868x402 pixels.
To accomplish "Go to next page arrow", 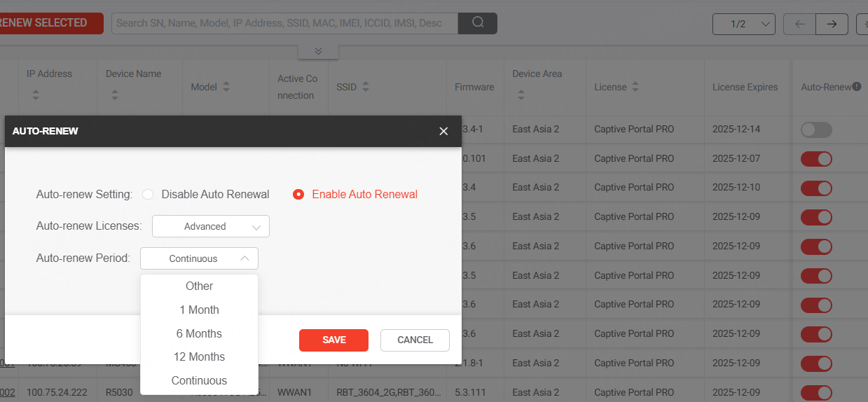I will tap(832, 24).
